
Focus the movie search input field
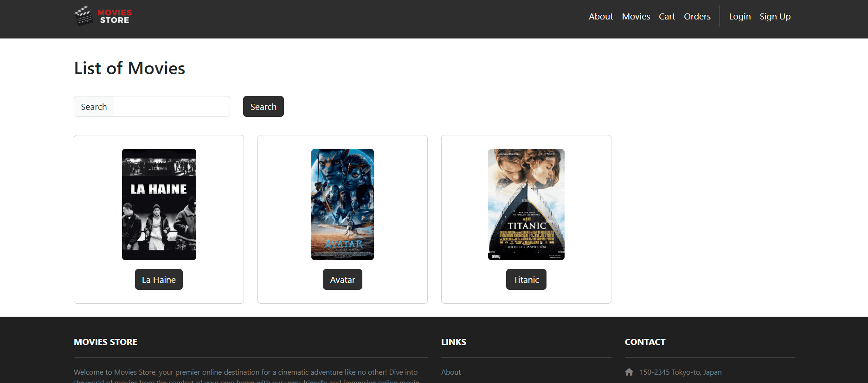click(x=172, y=107)
